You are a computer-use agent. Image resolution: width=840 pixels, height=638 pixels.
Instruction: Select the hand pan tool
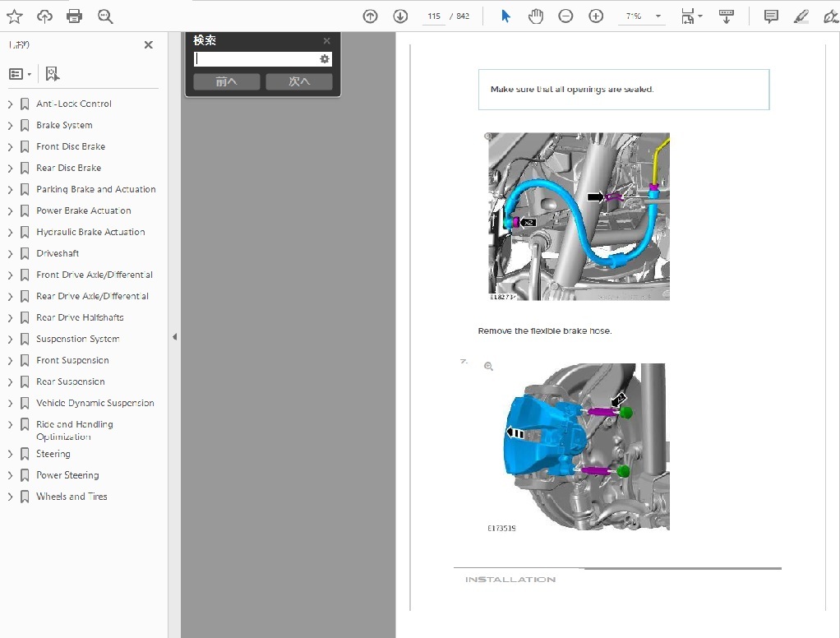click(x=535, y=16)
